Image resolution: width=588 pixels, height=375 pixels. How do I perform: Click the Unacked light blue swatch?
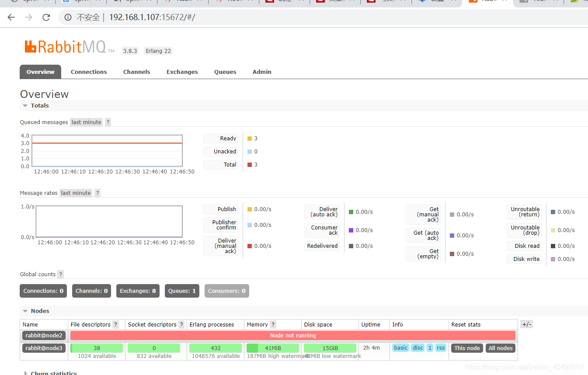(x=250, y=152)
